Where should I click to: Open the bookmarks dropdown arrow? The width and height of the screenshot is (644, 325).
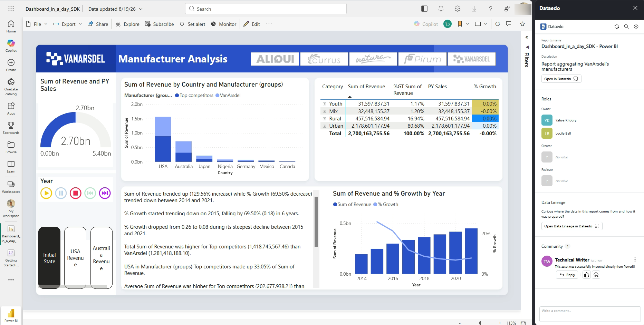point(468,24)
